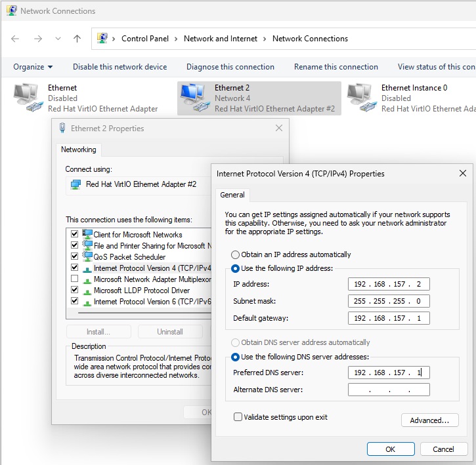Image resolution: width=476 pixels, height=465 pixels.
Task: Expand chevron after Network and Internet
Action: tap(265, 39)
